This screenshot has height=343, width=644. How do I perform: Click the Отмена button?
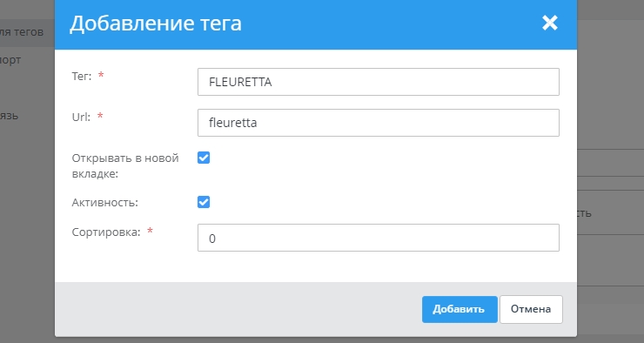click(x=531, y=309)
